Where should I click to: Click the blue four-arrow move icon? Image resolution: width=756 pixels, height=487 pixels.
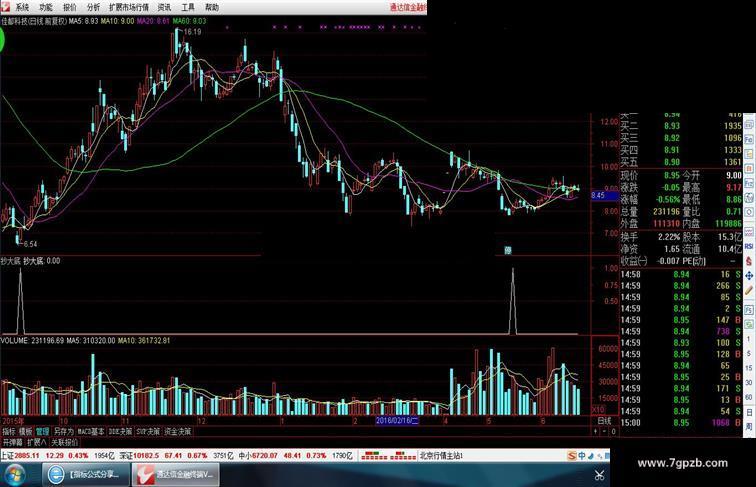[x=749, y=276]
